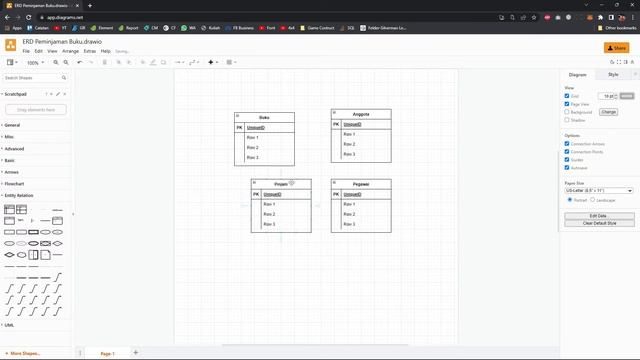Click the Redo arrow icon
This screenshot has height=360, width=640.
(91, 62)
